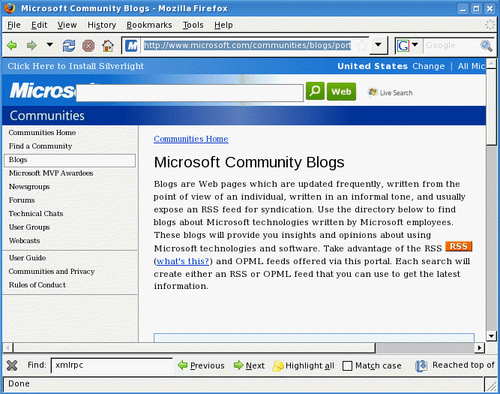The image size is (500, 394).
Task: Open the View menu
Action: click(67, 25)
